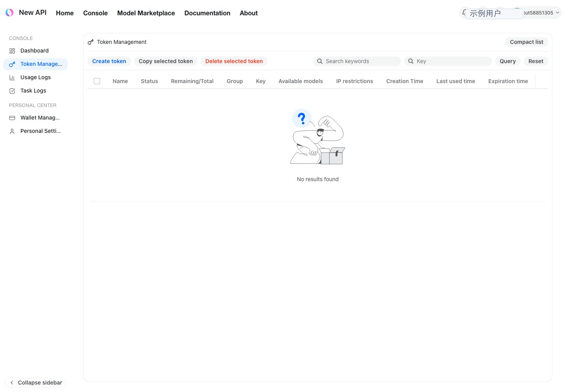Open Dashboard via its grid icon

coord(12,51)
